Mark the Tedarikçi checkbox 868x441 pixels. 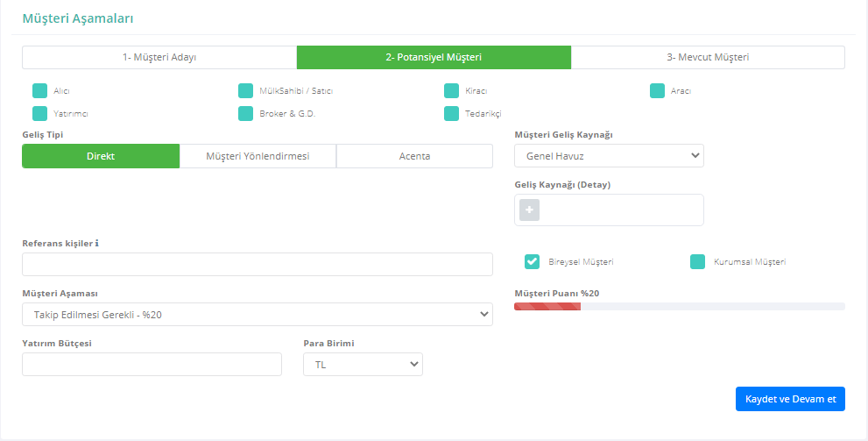point(452,114)
